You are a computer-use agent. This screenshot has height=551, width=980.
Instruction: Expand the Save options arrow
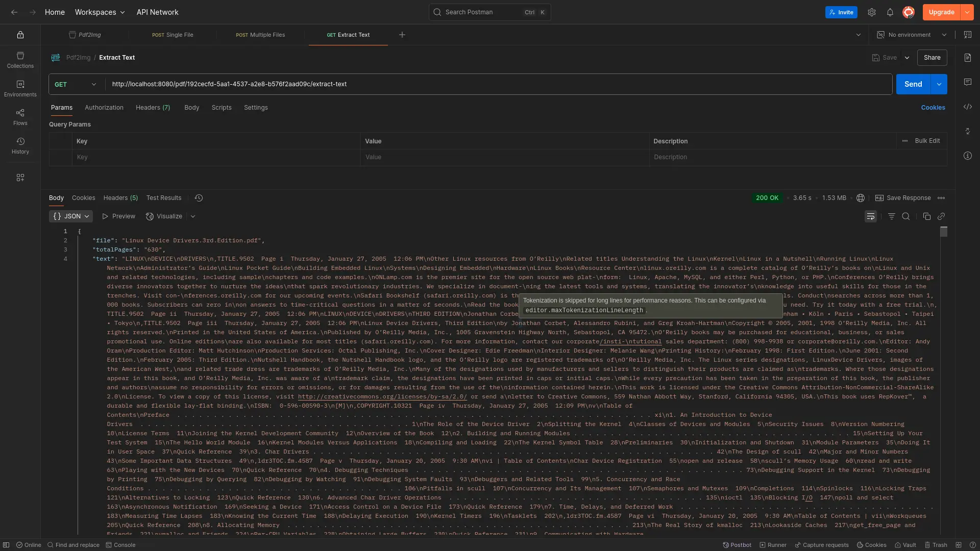(x=907, y=58)
